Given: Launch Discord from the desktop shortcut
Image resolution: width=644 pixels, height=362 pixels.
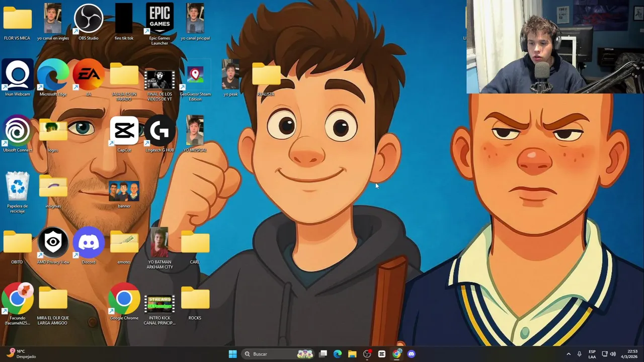Looking at the screenshot, I should point(89,246).
